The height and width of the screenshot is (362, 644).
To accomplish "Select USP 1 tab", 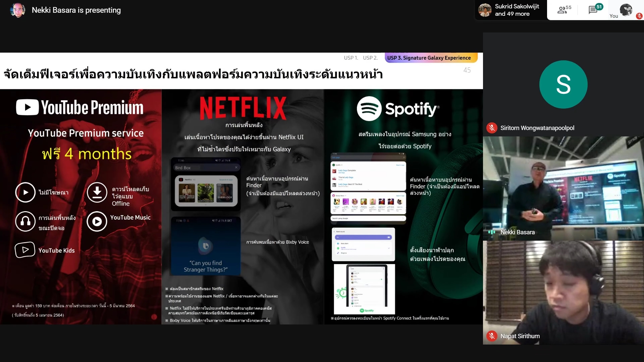I will click(351, 57).
